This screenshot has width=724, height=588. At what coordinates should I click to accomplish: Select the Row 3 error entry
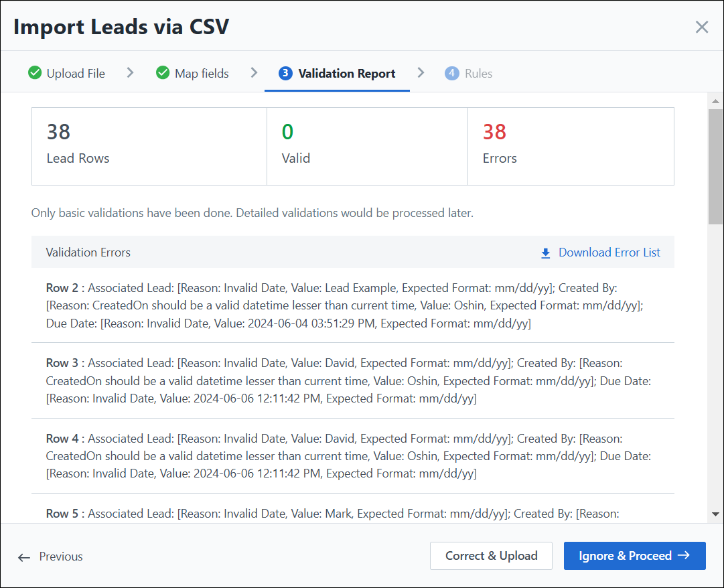click(x=353, y=381)
